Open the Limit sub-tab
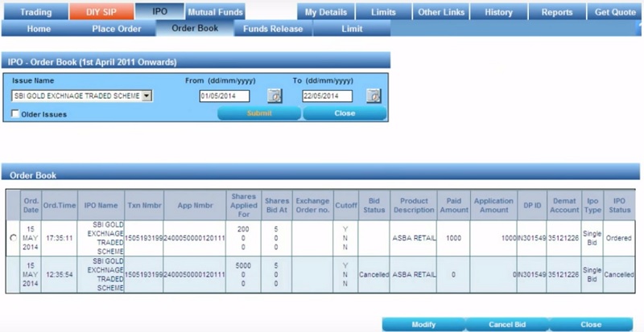Screen dimensions: 644x332 352,29
